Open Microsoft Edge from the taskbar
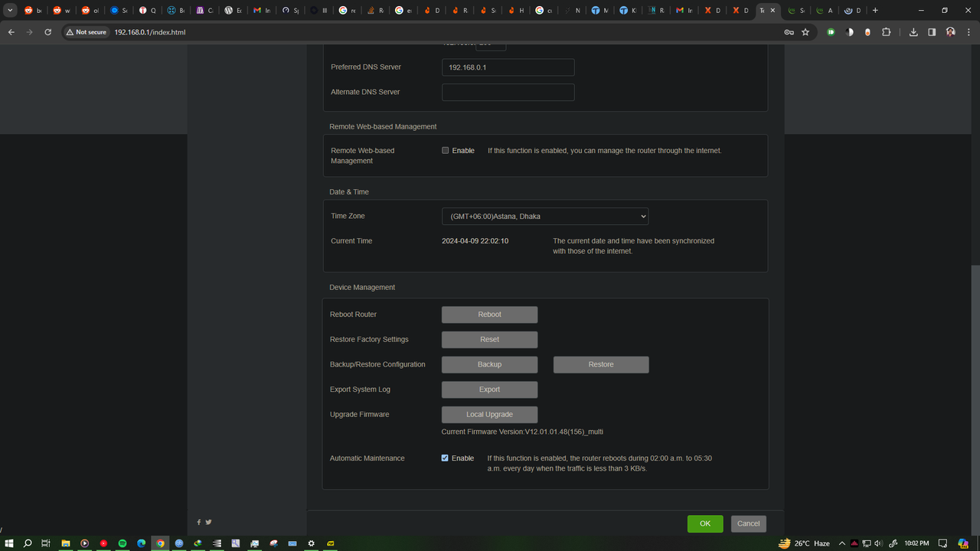This screenshot has width=980, height=551. click(x=142, y=543)
